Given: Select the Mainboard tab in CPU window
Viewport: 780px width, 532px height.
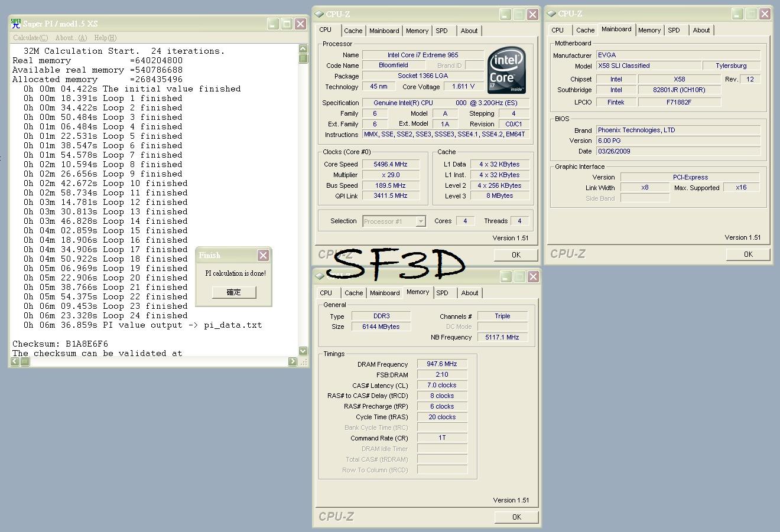Looking at the screenshot, I should tap(384, 31).
